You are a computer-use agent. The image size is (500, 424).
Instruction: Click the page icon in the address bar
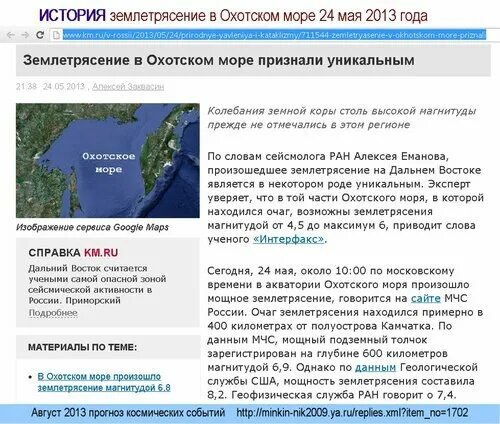pyautogui.click(x=56, y=35)
